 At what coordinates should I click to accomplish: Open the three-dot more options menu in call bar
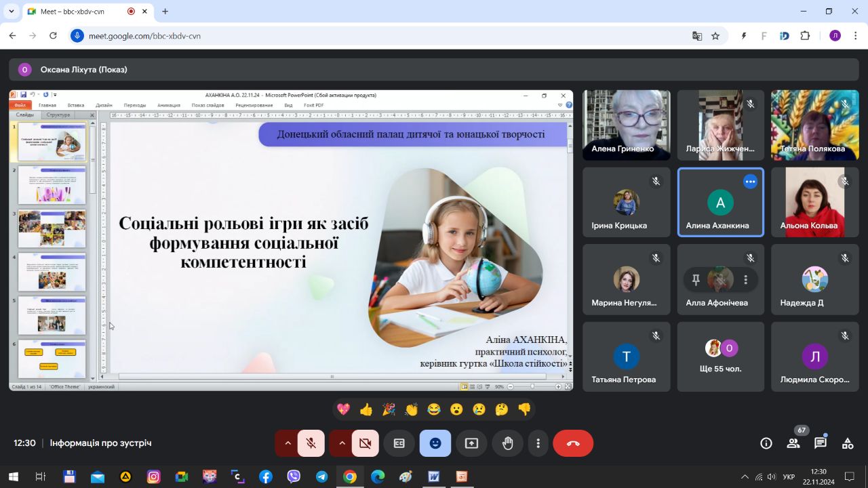tap(538, 443)
